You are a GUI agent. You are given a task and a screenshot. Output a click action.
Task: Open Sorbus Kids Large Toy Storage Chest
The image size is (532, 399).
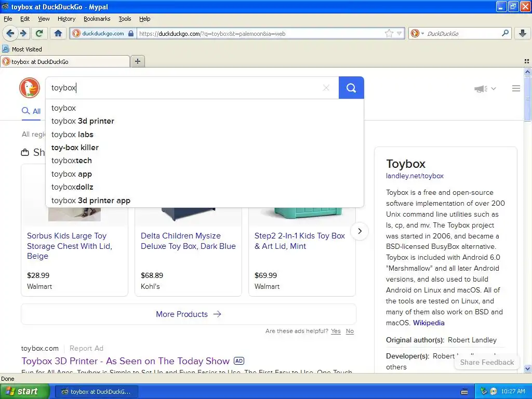click(70, 246)
